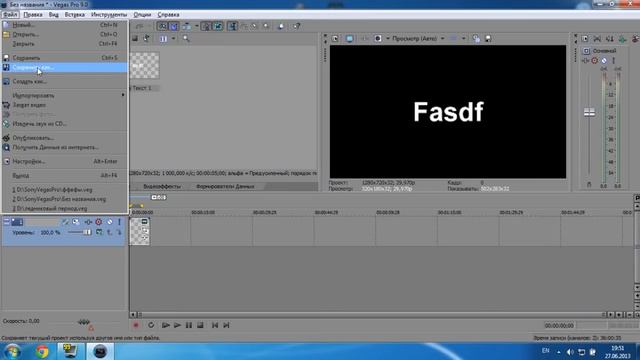
Task: Expand the Импортировать submenu
Action: (x=65, y=96)
